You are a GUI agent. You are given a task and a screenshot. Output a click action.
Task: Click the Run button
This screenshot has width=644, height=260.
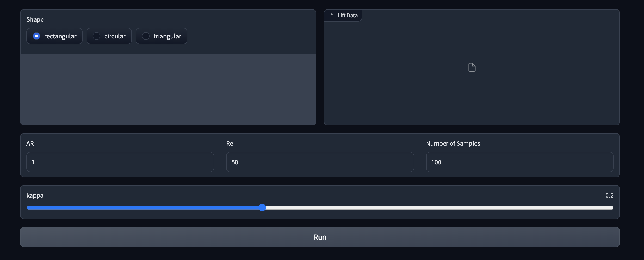tap(320, 237)
